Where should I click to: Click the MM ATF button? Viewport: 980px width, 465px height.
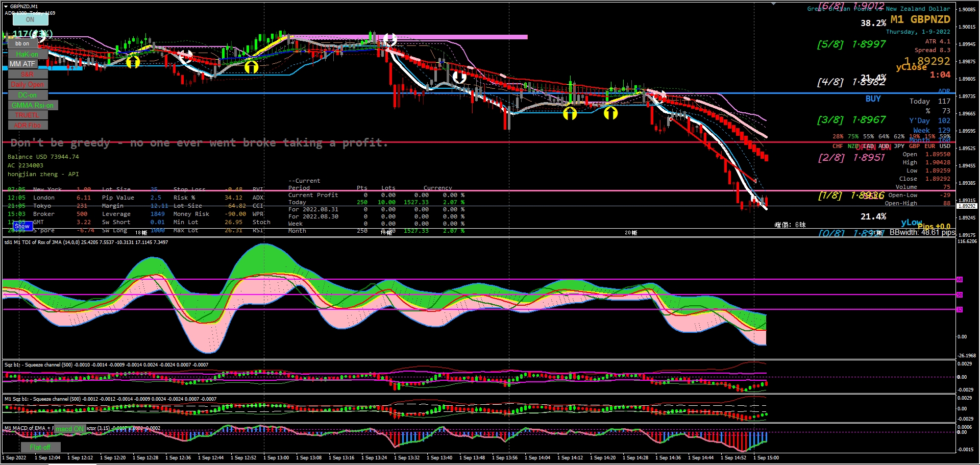22,64
